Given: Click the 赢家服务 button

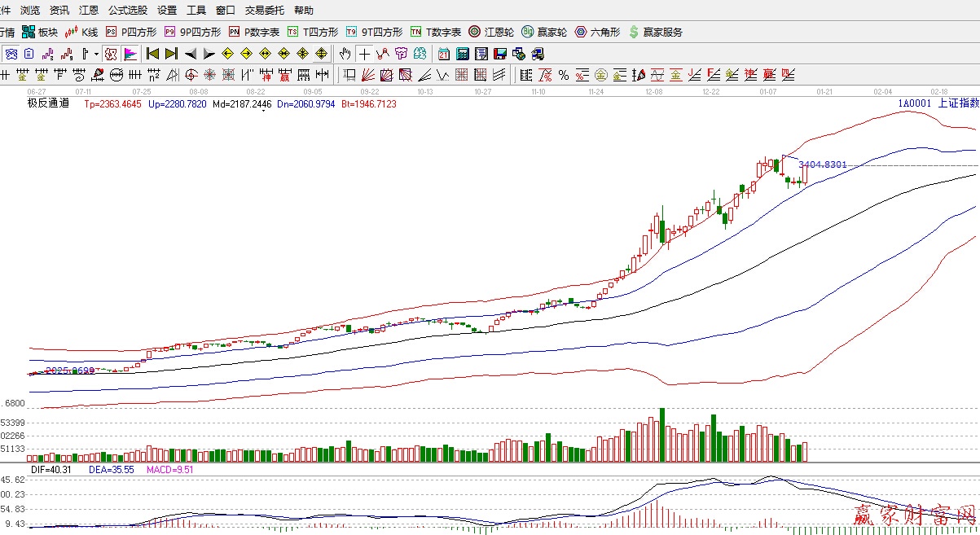Looking at the screenshot, I should tap(656, 33).
